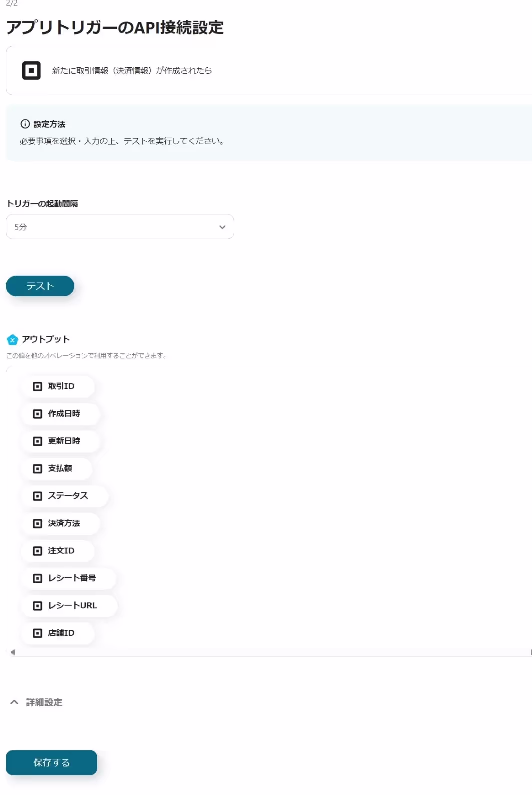This screenshot has width=532, height=795.
Task: Click the 設定方法 heading text
Action: [49, 124]
